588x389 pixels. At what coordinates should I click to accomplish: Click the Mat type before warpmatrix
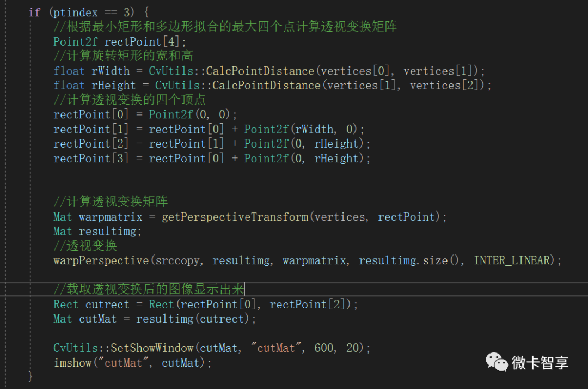(62, 217)
